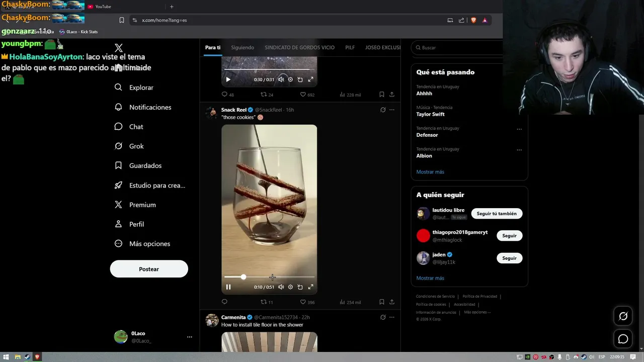Pop out top video picture-in-picture
The width and height of the screenshot is (644, 362).
tap(300, 79)
